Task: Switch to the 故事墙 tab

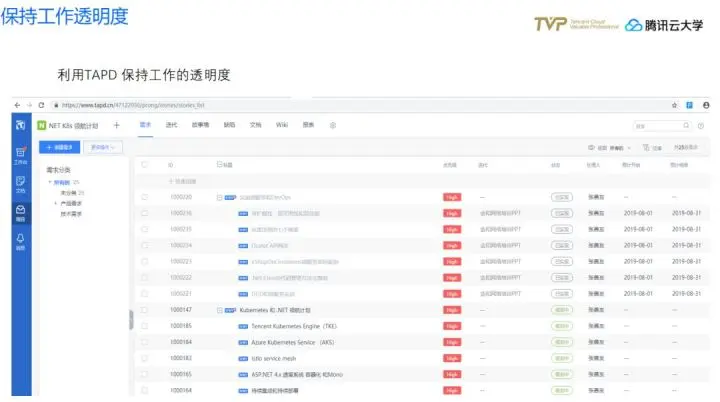Action: point(200,125)
